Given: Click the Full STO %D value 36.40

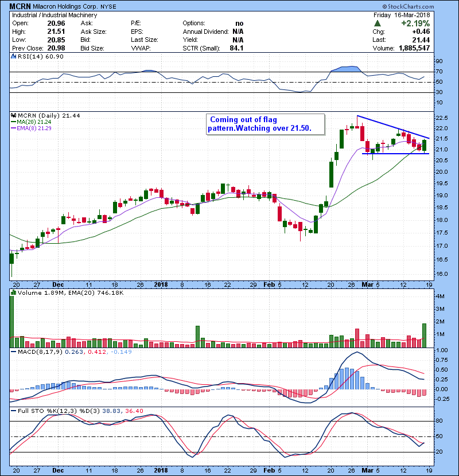Looking at the screenshot, I should point(134,411).
